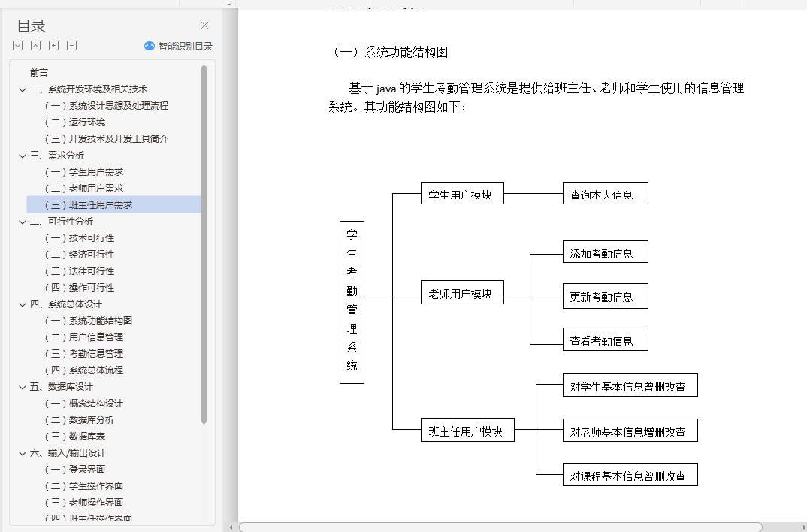
Task: Jump to 二、可行性分析 heading
Action: 62,221
